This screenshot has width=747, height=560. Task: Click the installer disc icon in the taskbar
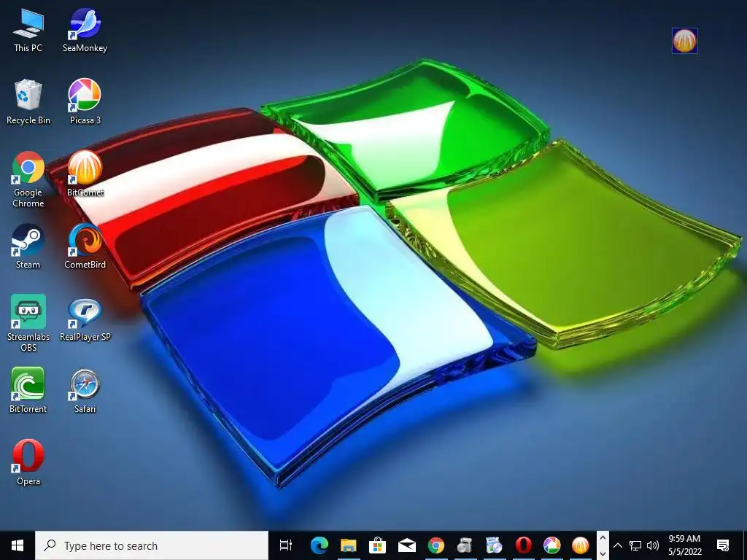[494, 545]
